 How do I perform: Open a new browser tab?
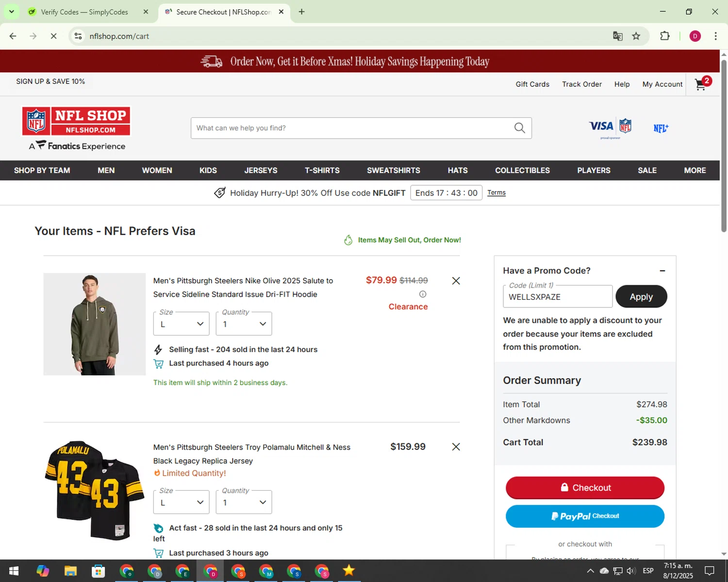pos(301,12)
